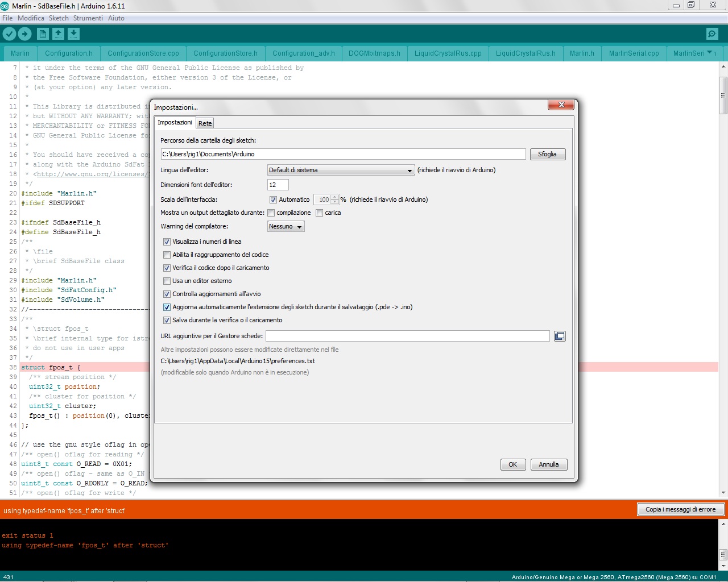728x582 pixels.
Task: Open the 'Warning del compilatore' dropdown
Action: point(286,227)
